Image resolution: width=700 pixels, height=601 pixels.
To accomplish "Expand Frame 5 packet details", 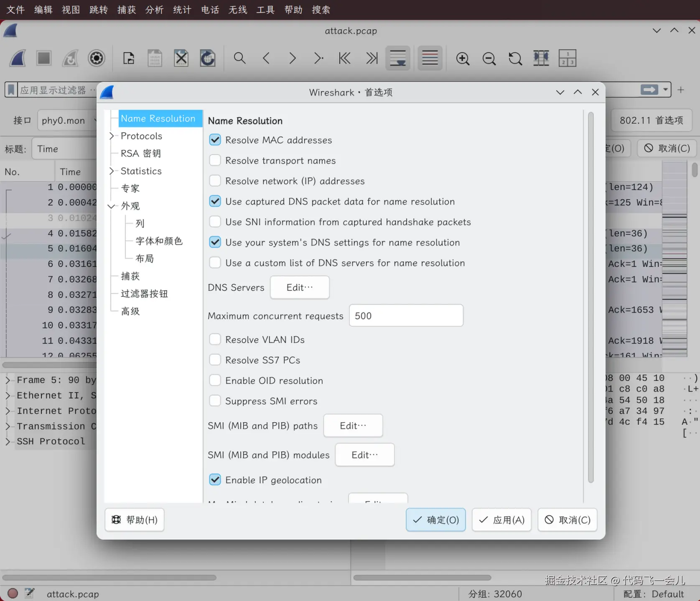I will click(x=8, y=380).
